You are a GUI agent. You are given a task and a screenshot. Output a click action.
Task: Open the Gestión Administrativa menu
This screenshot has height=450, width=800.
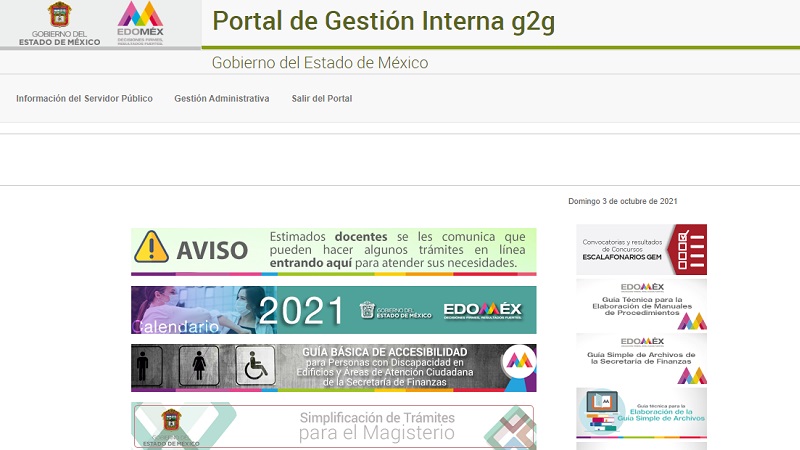[221, 98]
